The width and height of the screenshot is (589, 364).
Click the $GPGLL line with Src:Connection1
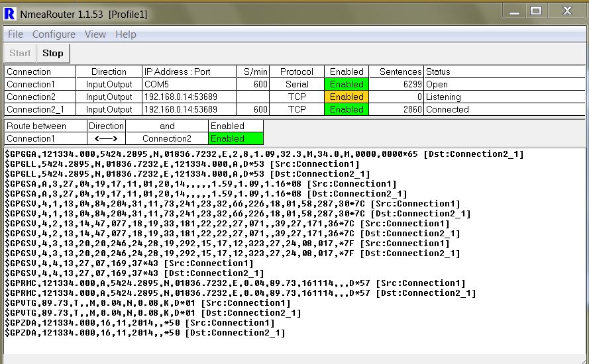pyautogui.click(x=182, y=164)
